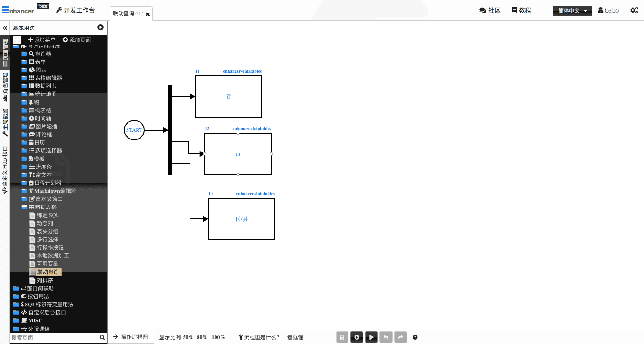
Task: Click the fullscreen expand icon in sidebar
Action: click(x=17, y=40)
